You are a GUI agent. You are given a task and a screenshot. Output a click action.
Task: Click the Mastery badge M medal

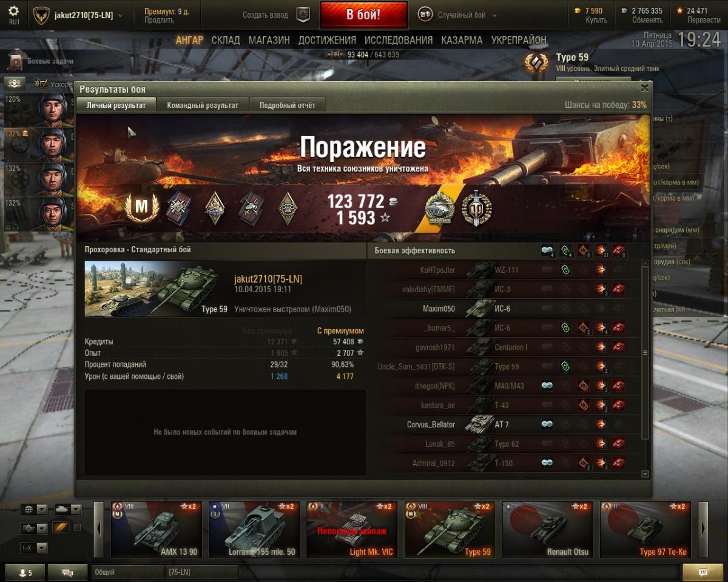(141, 208)
